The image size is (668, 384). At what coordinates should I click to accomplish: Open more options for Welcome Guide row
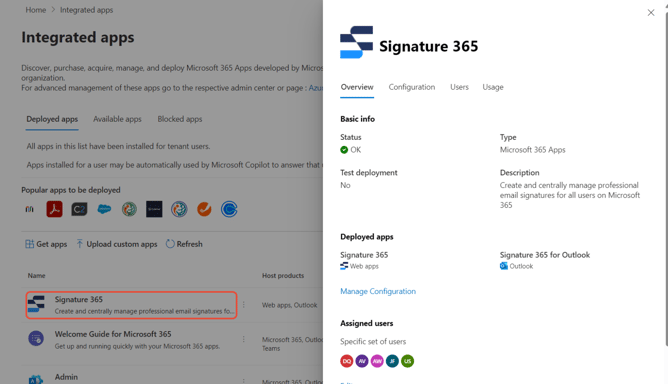pyautogui.click(x=244, y=339)
